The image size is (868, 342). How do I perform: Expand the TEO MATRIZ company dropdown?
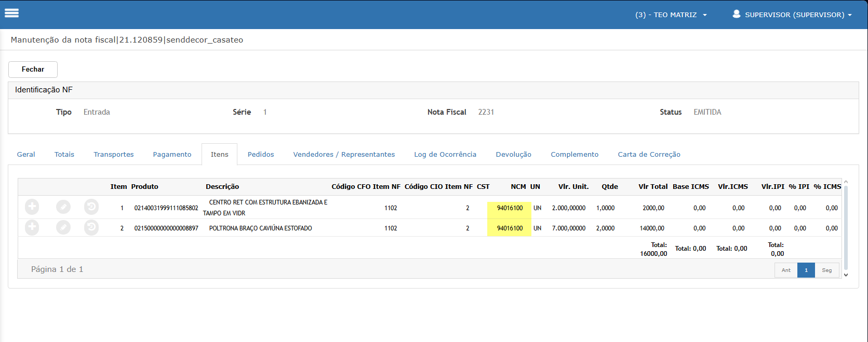(x=671, y=15)
